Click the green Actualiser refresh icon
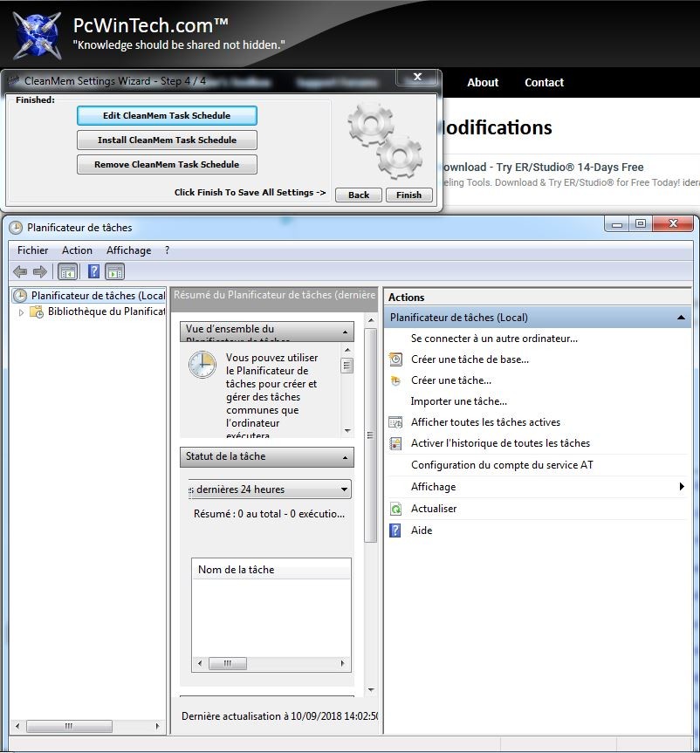This screenshot has width=700, height=753. coord(395,509)
